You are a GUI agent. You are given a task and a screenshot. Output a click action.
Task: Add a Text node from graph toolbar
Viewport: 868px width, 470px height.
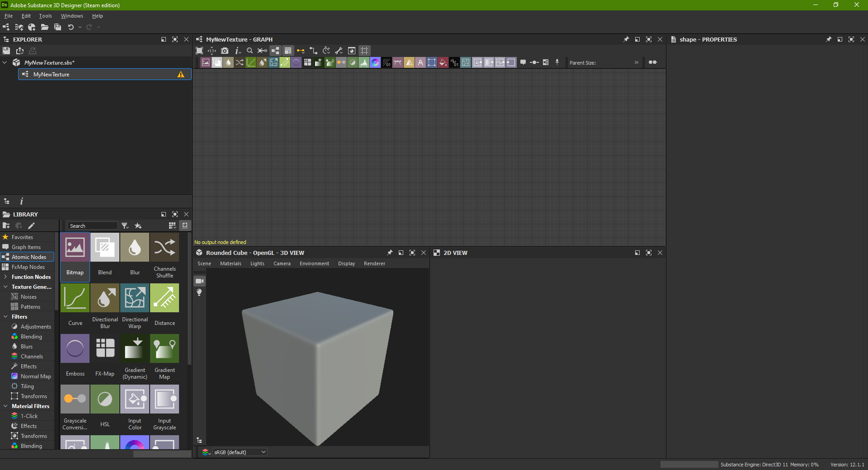(420, 62)
